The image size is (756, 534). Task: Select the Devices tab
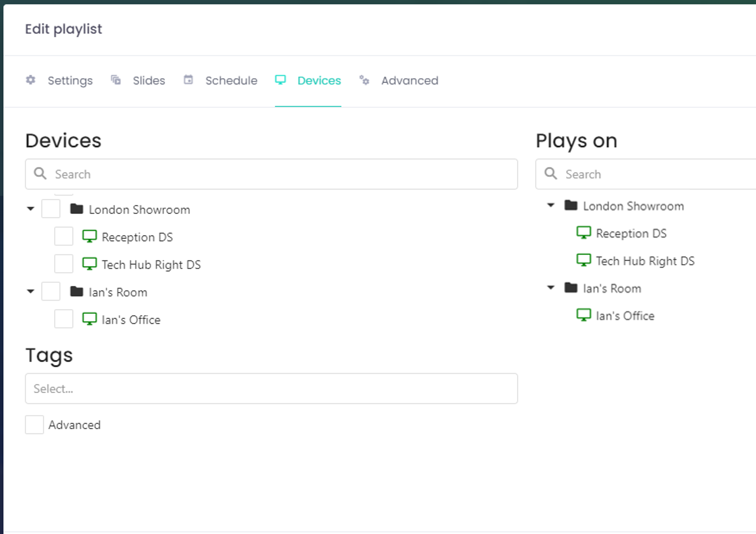[308, 80]
